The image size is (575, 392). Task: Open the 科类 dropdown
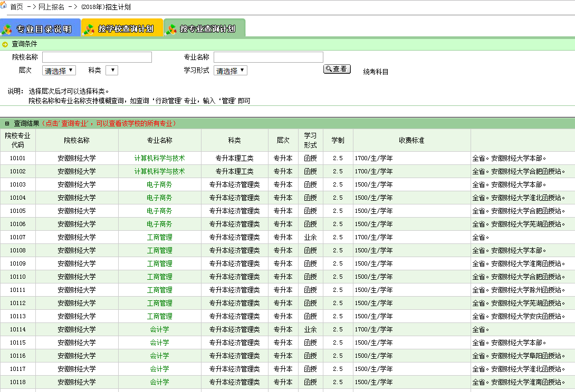tap(112, 71)
